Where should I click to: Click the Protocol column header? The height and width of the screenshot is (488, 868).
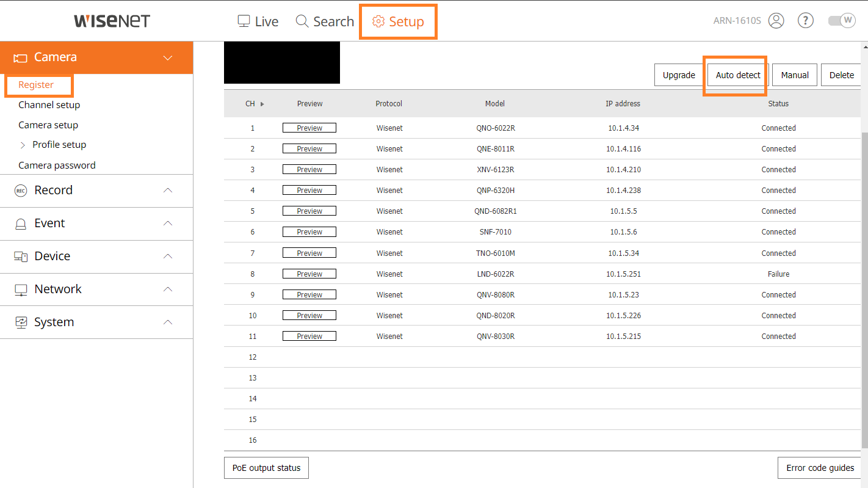pos(389,104)
